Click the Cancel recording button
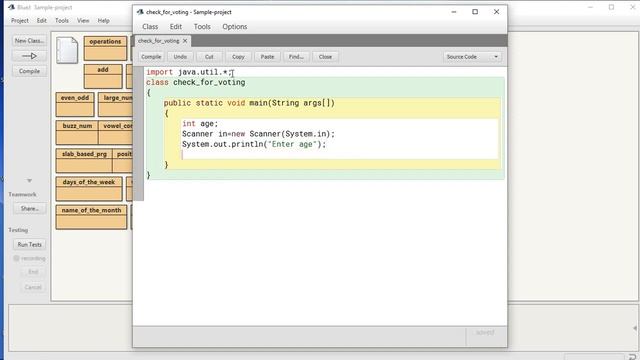The width and height of the screenshot is (640, 360). tap(33, 287)
